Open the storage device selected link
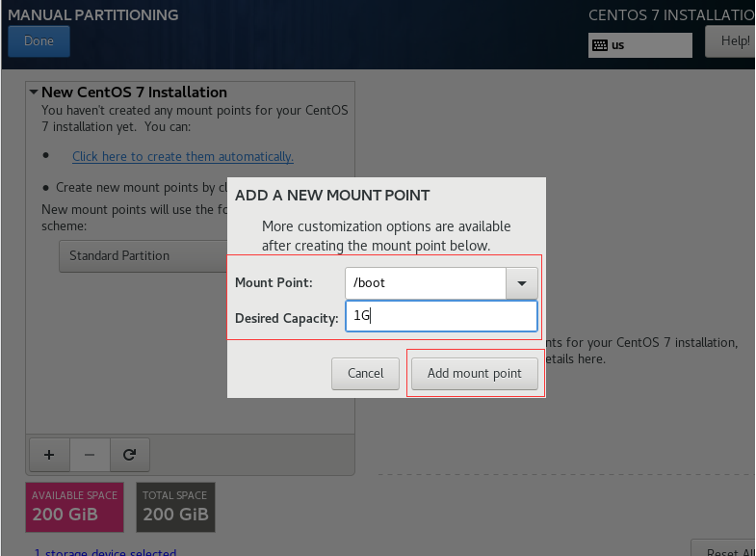Image resolution: width=756 pixels, height=556 pixels. tap(105, 552)
